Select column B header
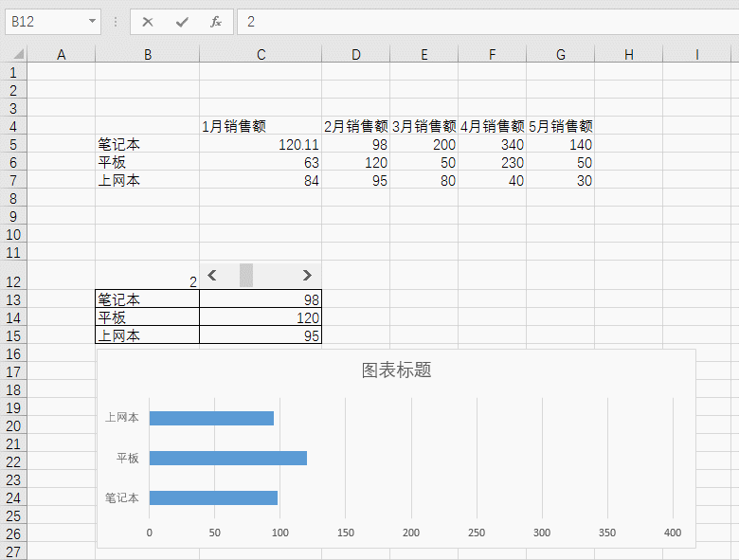The height and width of the screenshot is (560, 739). pos(148,55)
